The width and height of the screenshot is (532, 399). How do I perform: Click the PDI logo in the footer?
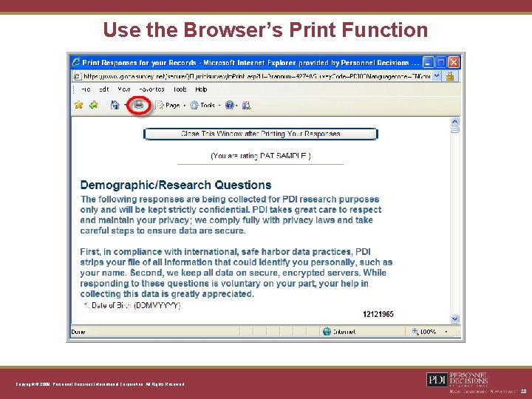tap(437, 380)
